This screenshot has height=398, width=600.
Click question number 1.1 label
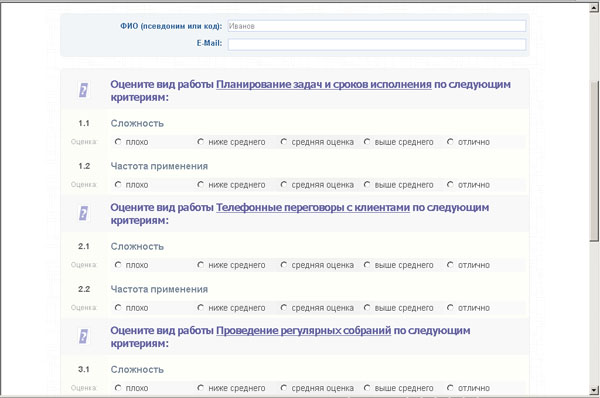(x=84, y=123)
